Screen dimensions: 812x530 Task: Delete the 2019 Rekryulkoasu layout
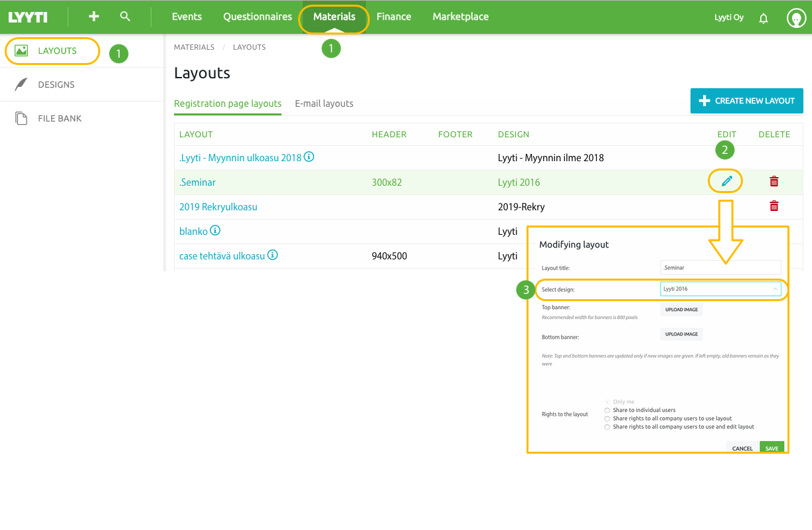click(773, 206)
